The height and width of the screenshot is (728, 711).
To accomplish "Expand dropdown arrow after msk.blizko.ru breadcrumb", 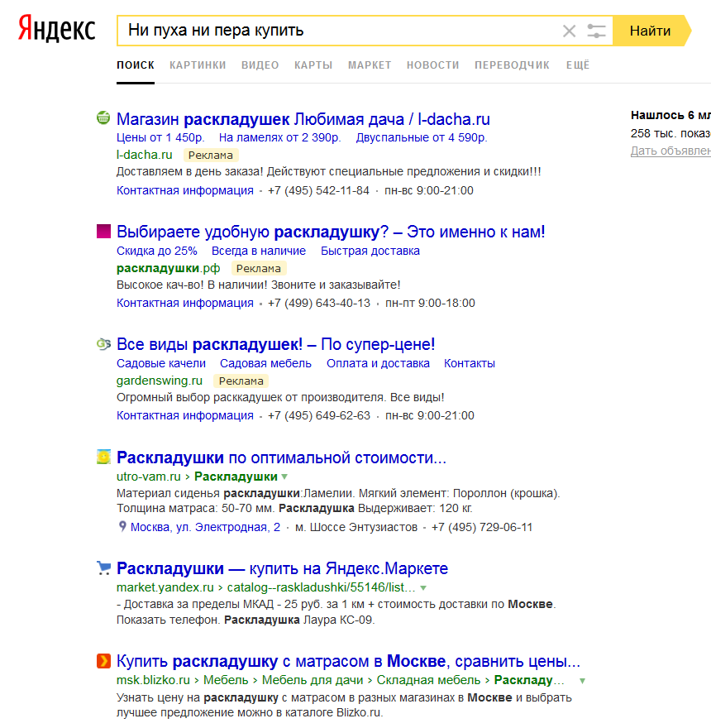I will 582,681.
